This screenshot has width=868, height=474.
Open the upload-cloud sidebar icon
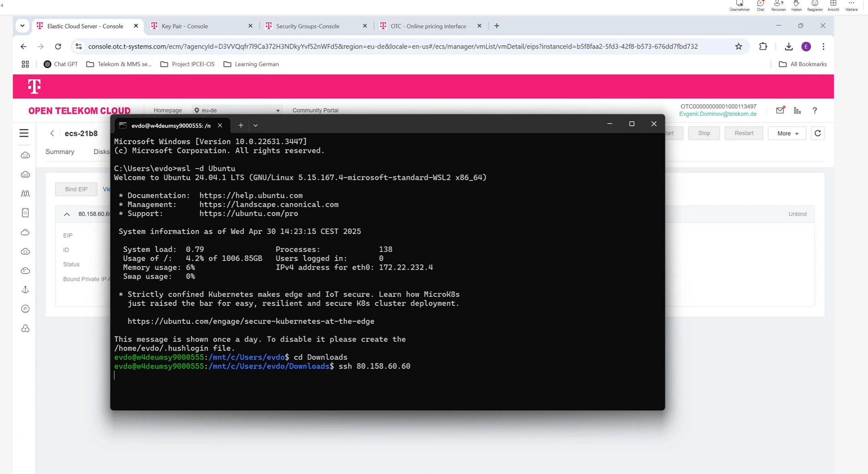coord(25,251)
